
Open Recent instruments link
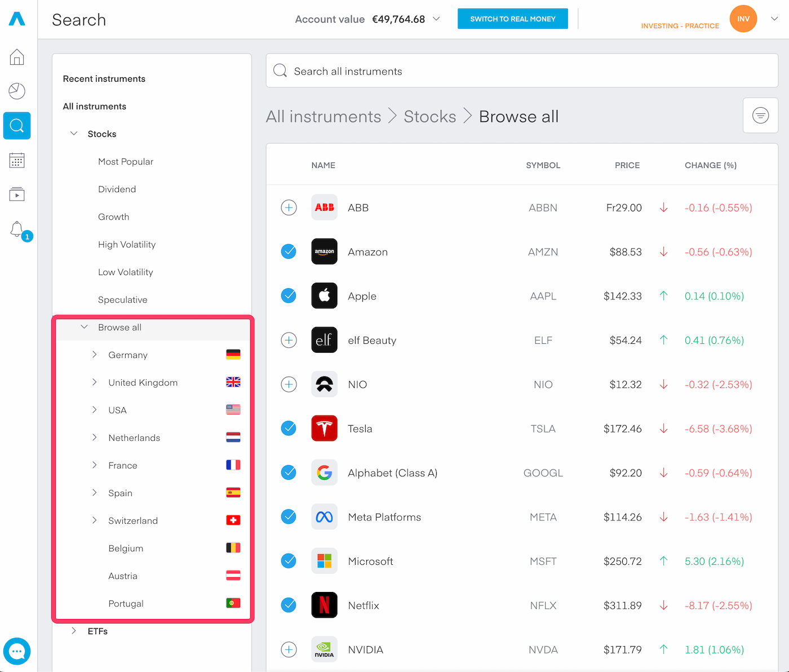click(x=104, y=79)
